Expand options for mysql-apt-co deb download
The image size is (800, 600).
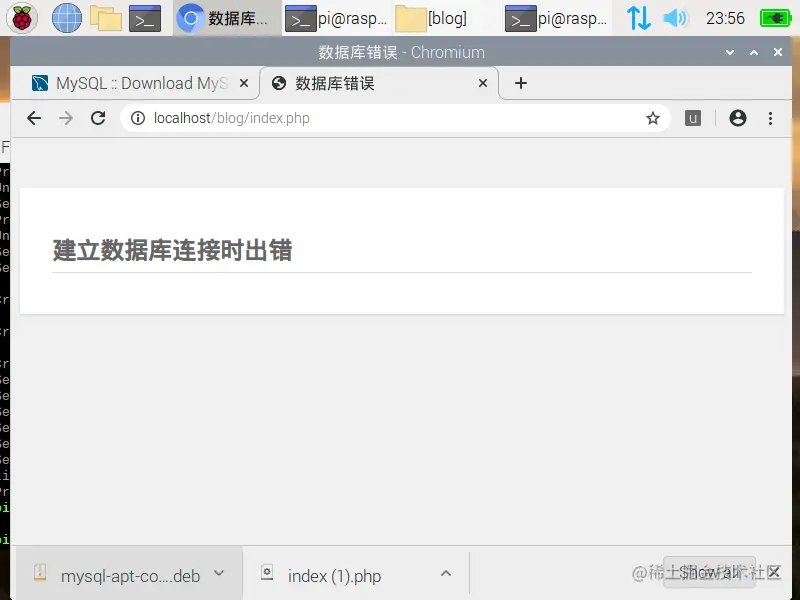coord(219,573)
